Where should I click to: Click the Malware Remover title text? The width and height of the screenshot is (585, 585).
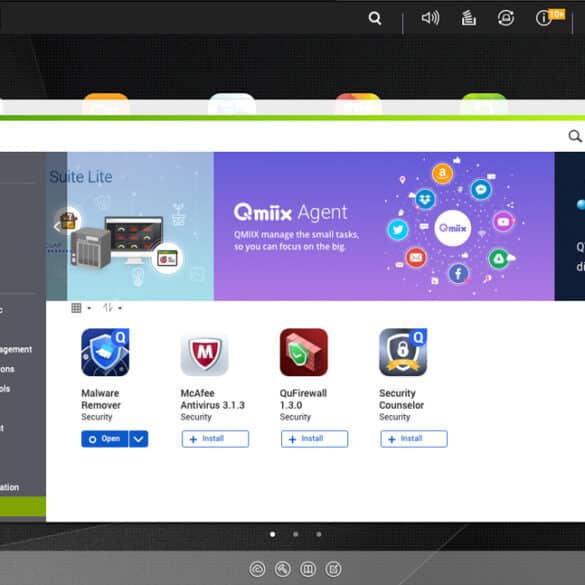coord(101,399)
